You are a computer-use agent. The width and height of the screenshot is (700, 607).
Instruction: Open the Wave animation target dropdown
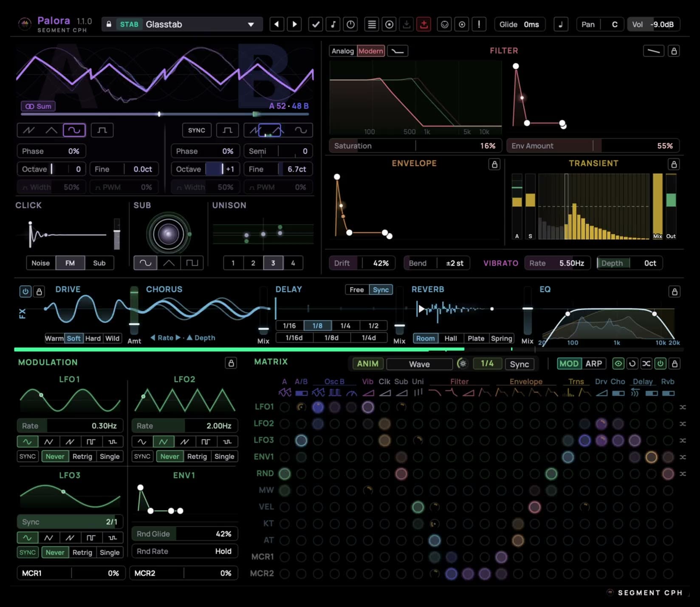coord(419,364)
